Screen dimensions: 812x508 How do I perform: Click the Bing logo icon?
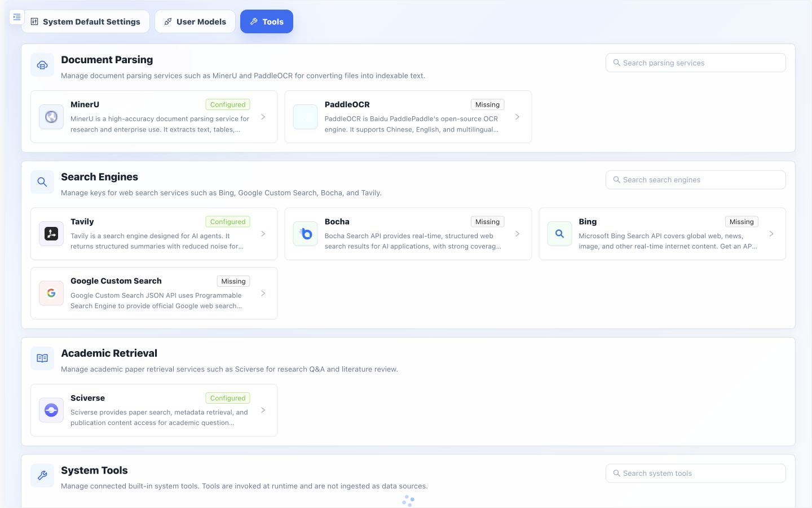559,234
